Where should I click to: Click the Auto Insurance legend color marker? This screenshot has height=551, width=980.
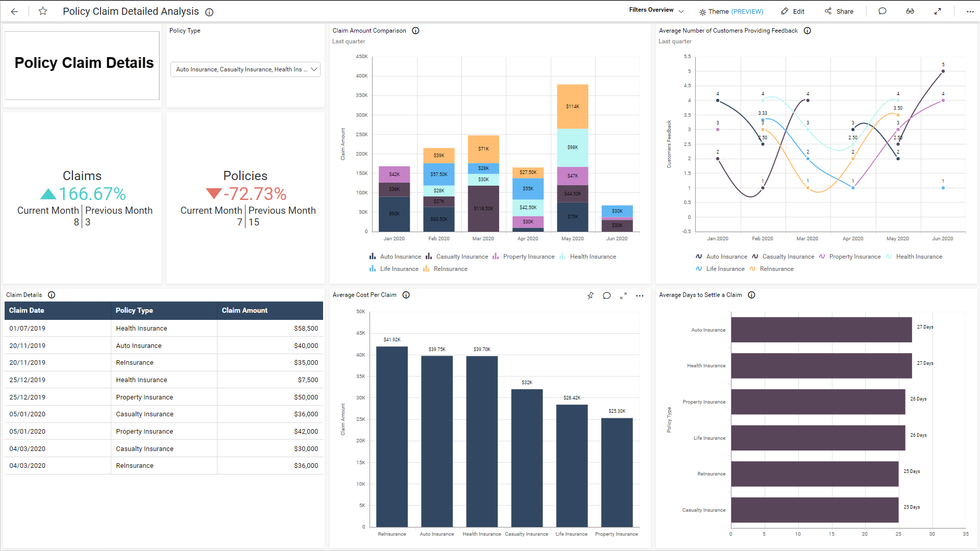pos(372,256)
